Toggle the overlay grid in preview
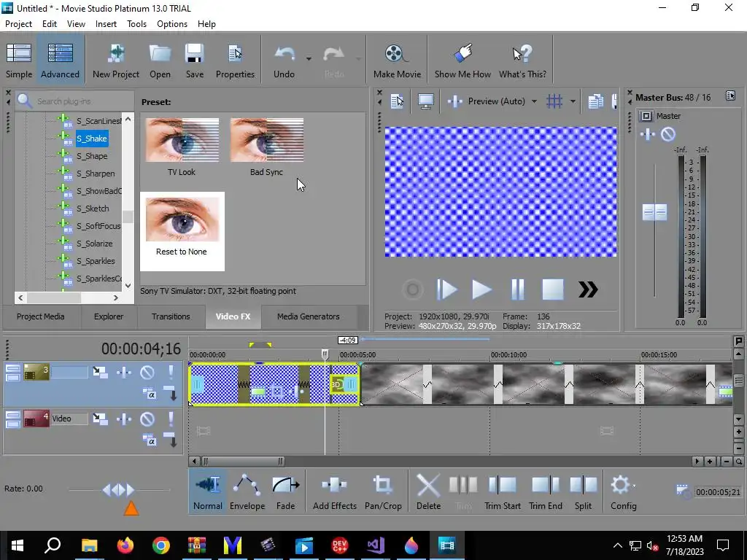This screenshot has width=747, height=560. click(x=554, y=101)
